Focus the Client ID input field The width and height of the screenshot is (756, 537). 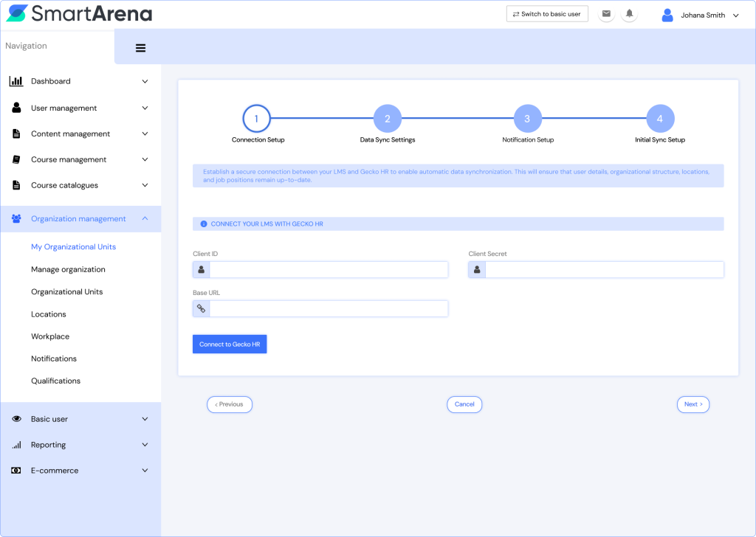[x=329, y=270]
